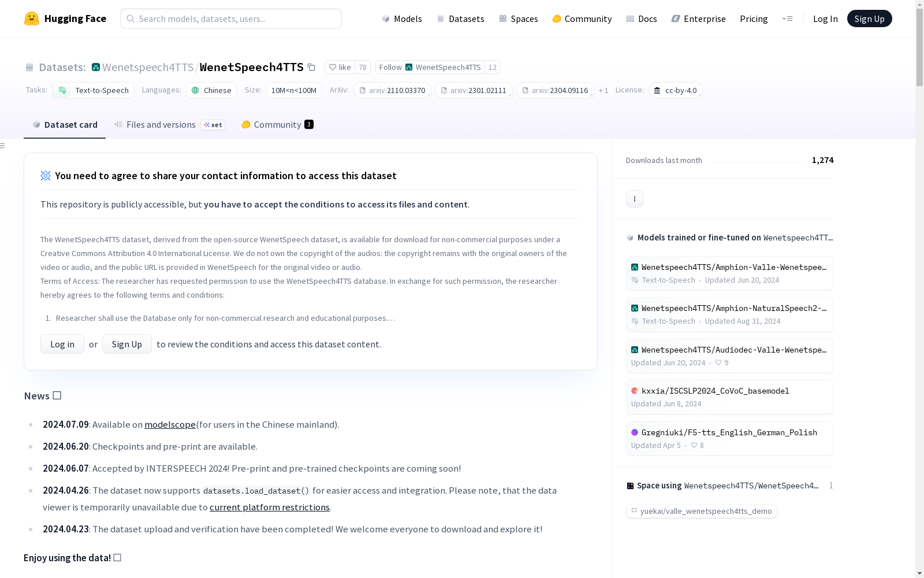Select the Chinese language tag

[x=211, y=90]
